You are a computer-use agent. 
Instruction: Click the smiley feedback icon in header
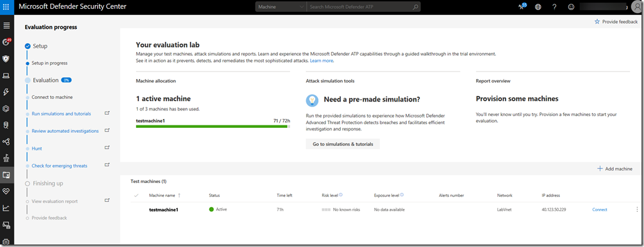[x=571, y=7]
